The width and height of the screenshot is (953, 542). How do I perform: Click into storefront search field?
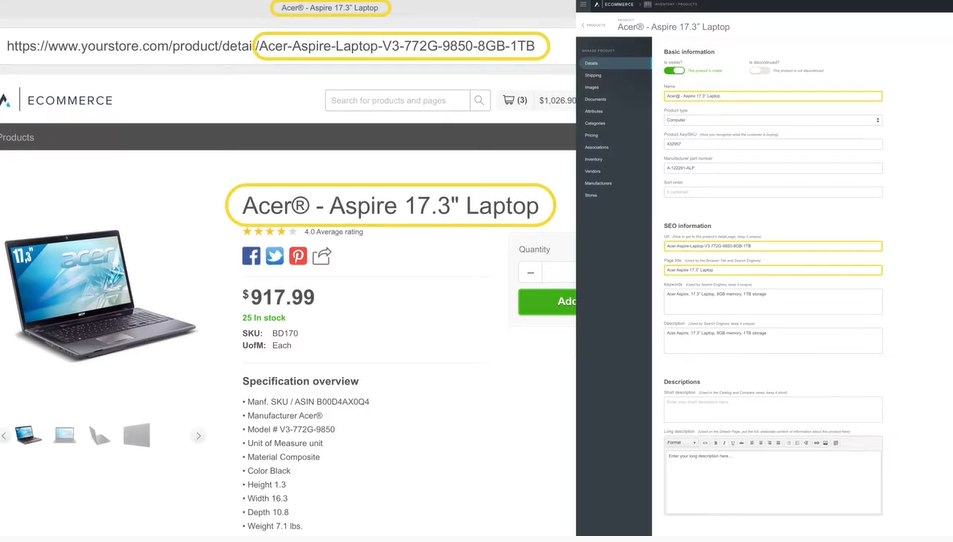(x=397, y=100)
